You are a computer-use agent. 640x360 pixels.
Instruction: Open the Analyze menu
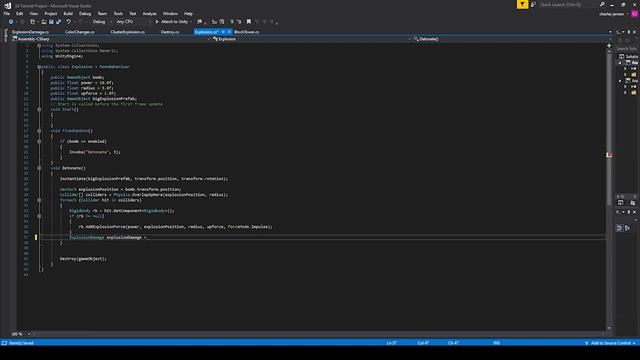(x=149, y=13)
